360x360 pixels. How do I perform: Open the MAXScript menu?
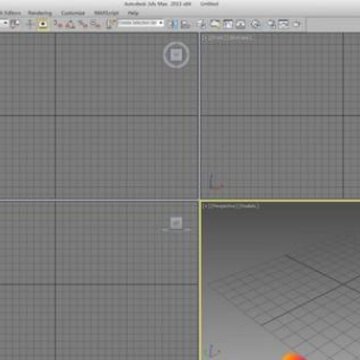(106, 13)
